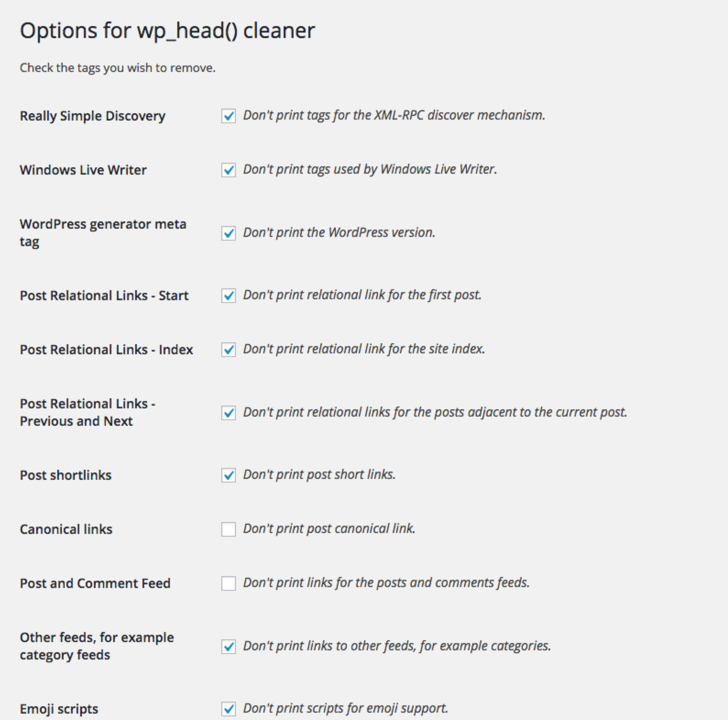
Task: Click "Don't print scripts for emoji support" label
Action: point(345,709)
